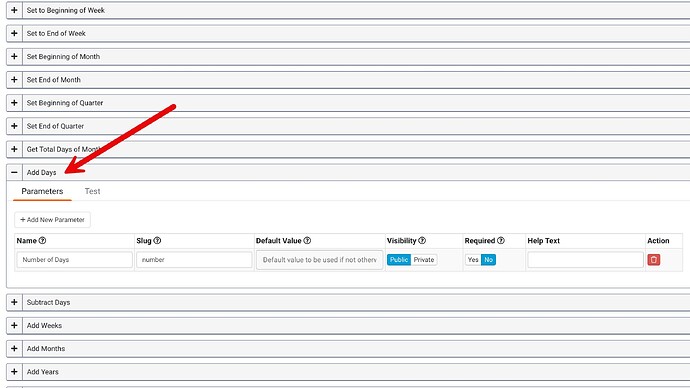Click the Set End of Quarter title

[x=55, y=126]
